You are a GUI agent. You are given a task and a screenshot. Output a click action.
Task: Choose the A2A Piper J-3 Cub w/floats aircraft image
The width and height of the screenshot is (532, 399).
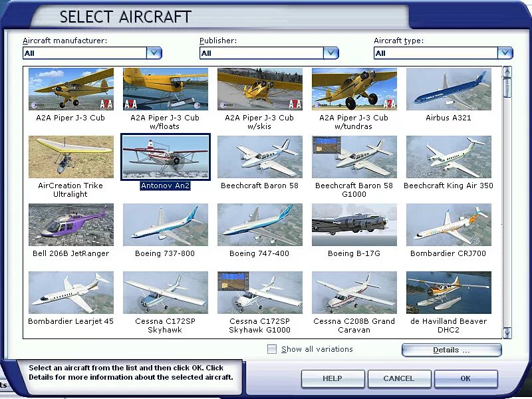165,89
